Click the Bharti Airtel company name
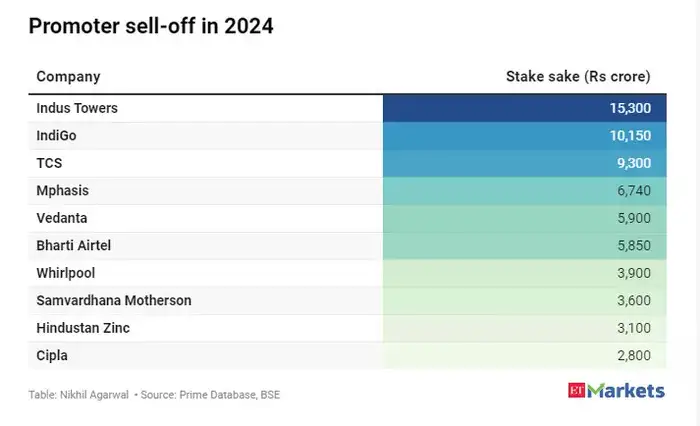 pos(75,245)
